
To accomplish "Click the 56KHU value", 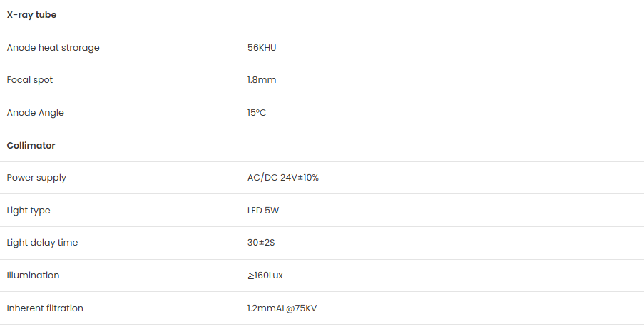I will pos(262,48).
